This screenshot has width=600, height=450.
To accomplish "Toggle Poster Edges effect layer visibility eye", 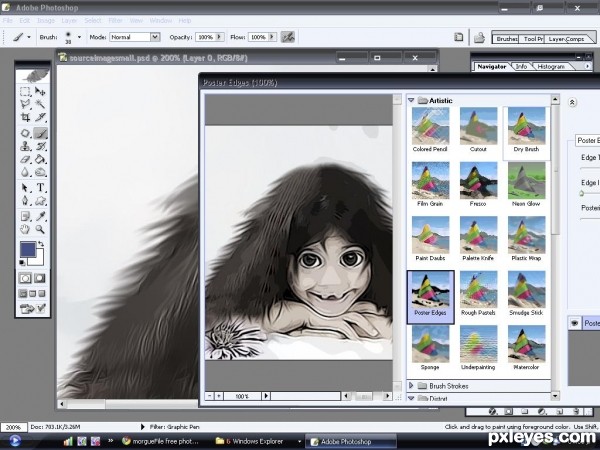I will (574, 323).
